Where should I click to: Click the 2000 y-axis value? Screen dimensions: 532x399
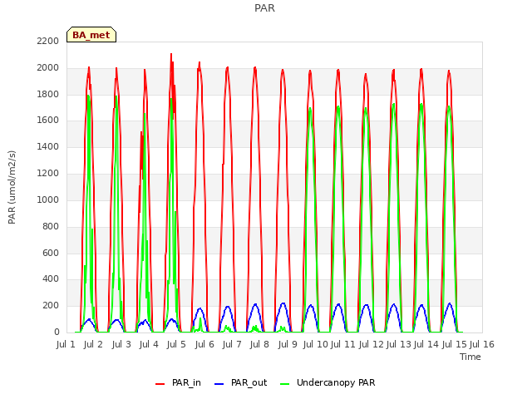[x=48, y=67]
